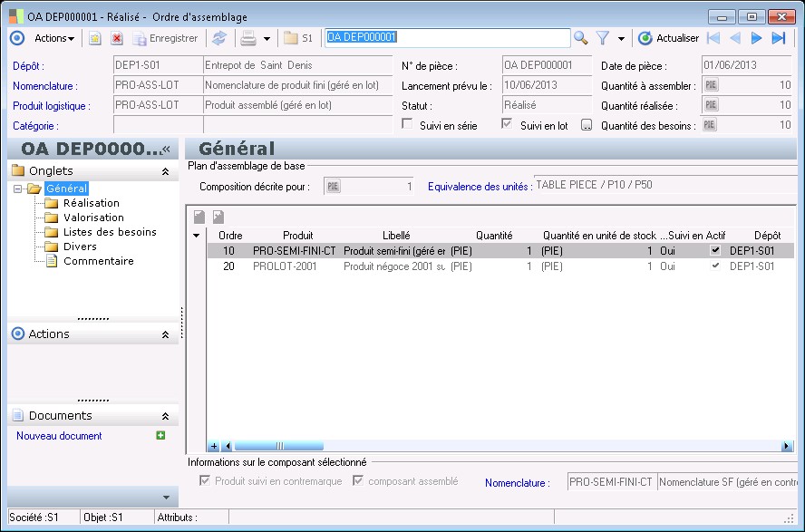Select PRO-SEMI-FINI-CT product cell
The image size is (805, 532).
click(x=295, y=251)
